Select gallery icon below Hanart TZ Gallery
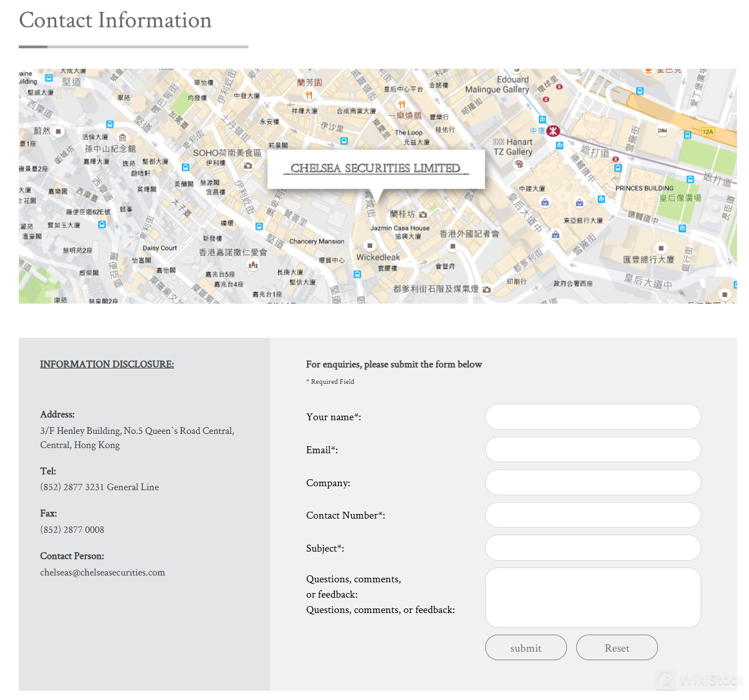 [x=519, y=164]
